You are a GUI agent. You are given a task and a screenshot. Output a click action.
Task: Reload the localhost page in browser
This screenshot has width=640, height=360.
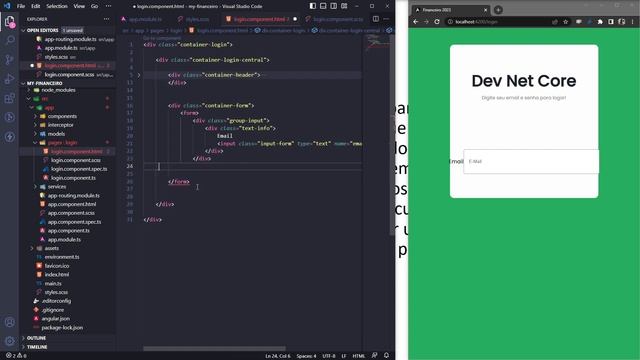coord(437,22)
